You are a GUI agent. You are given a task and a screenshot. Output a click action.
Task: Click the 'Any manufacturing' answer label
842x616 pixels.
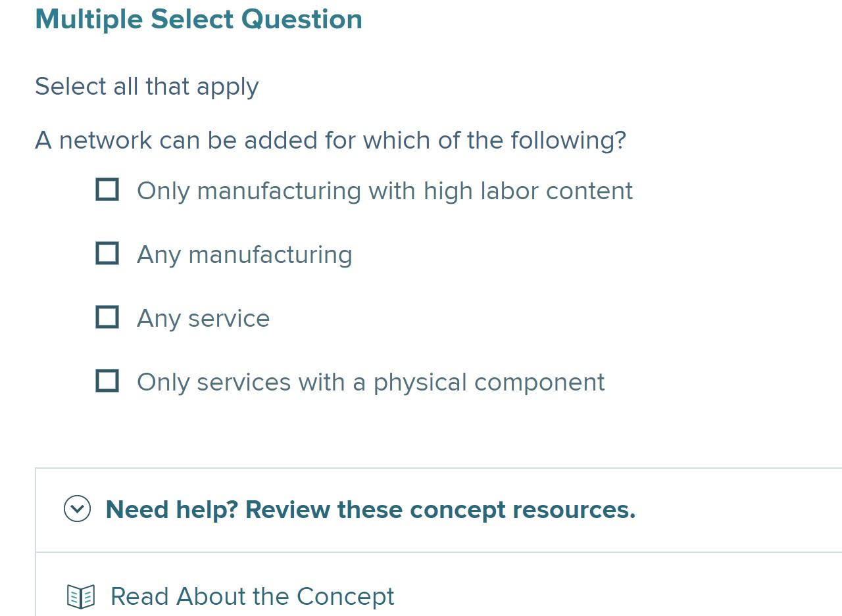point(245,254)
